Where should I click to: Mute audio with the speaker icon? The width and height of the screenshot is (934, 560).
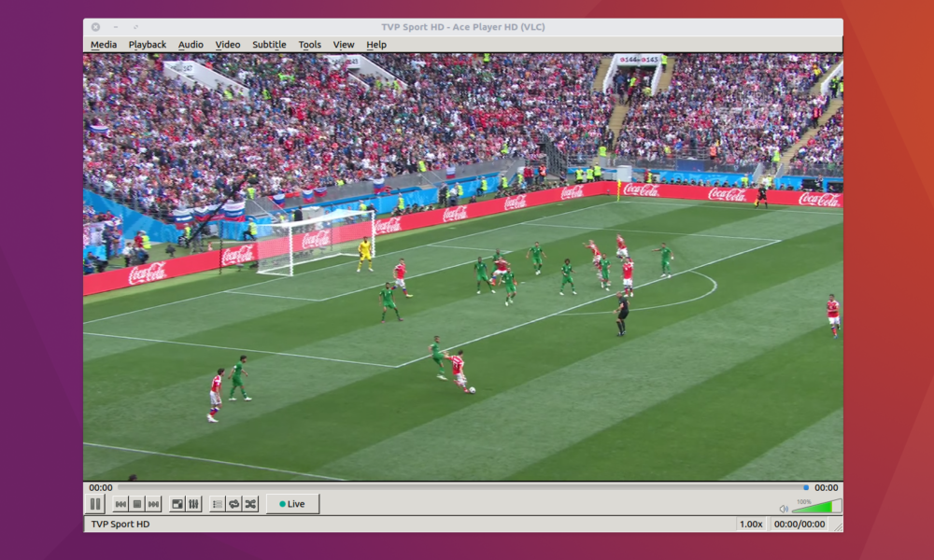click(784, 509)
